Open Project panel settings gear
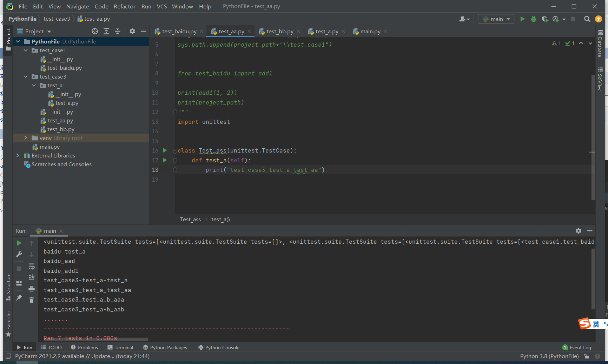608x364 pixels. 132,31
